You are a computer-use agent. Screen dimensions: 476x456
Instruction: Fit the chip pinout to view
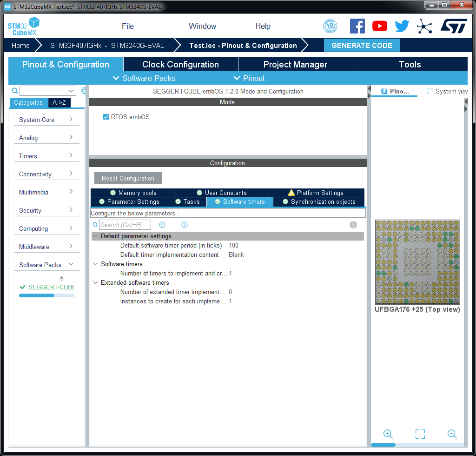[x=420, y=434]
